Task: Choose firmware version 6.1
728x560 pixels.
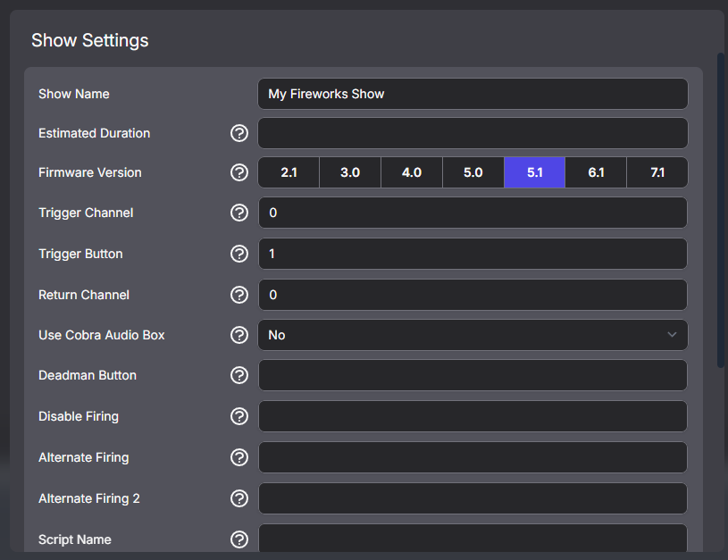Action: (x=596, y=172)
